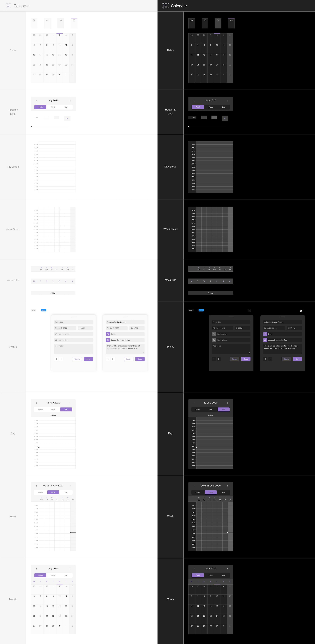Viewport: 315px width, 644px height.
Task: Close the dark Crimson Design Project card with X
Action: click(x=301, y=311)
